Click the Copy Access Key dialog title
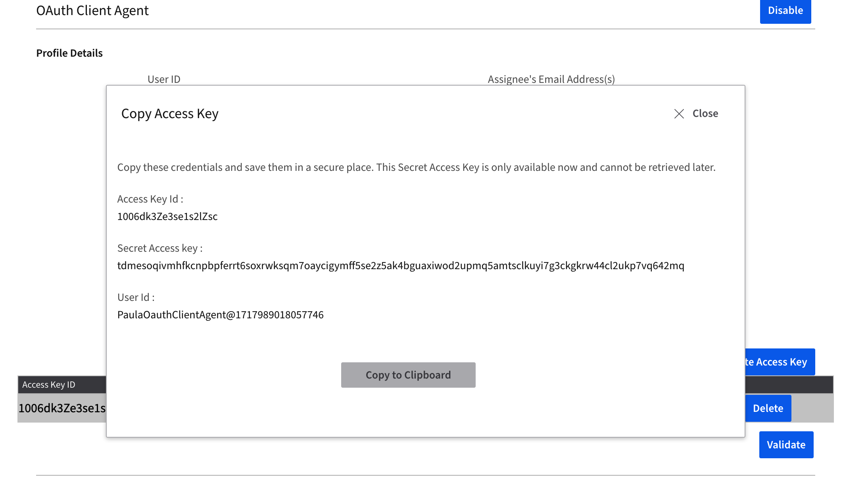This screenshot has height=486, width=868. click(169, 114)
